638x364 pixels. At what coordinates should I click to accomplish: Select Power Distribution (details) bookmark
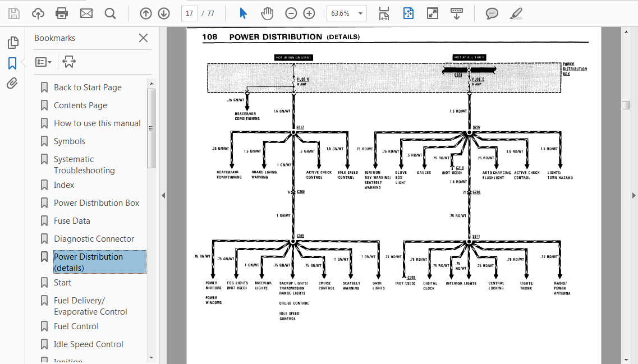(100, 262)
